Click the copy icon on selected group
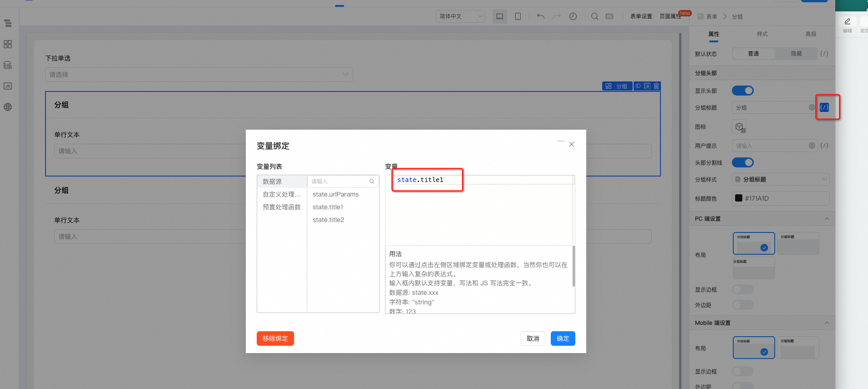Image resolution: width=868 pixels, height=389 pixels. (x=647, y=86)
